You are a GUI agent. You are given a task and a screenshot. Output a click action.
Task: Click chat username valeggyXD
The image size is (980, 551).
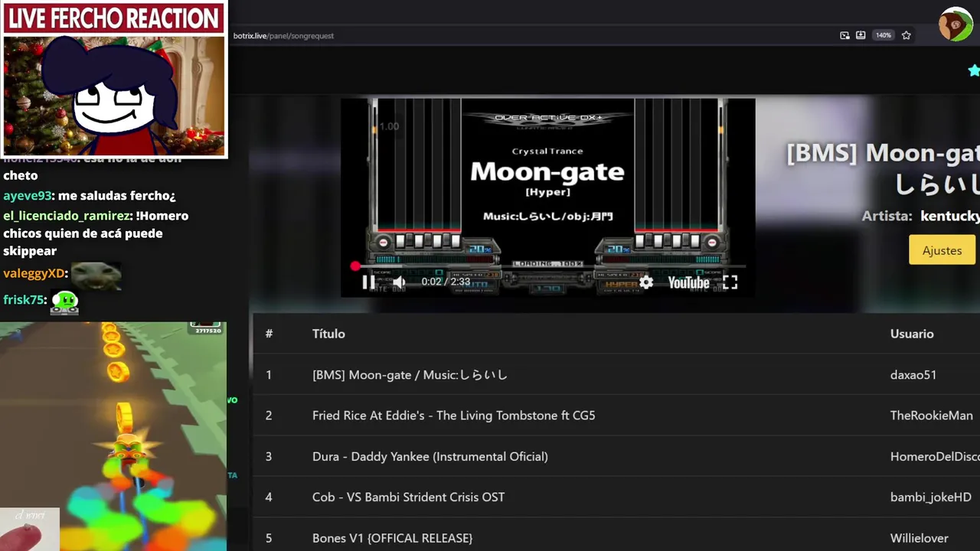[34, 273]
